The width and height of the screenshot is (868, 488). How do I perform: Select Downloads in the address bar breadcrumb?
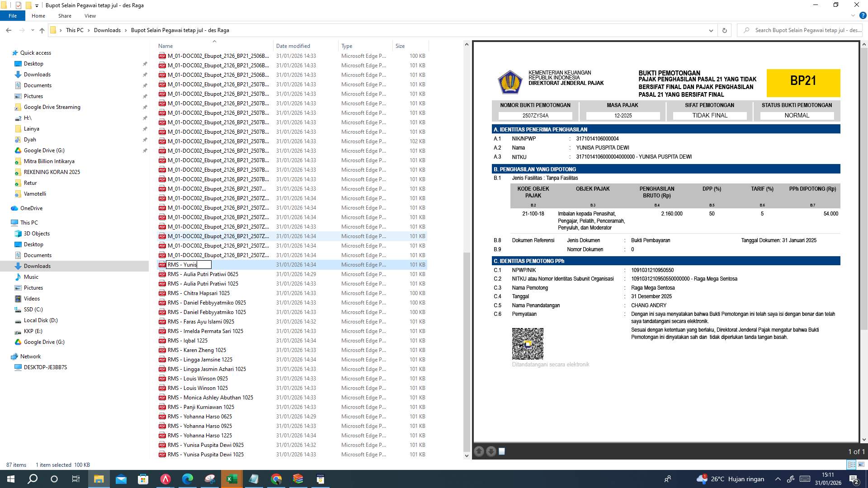click(x=108, y=30)
